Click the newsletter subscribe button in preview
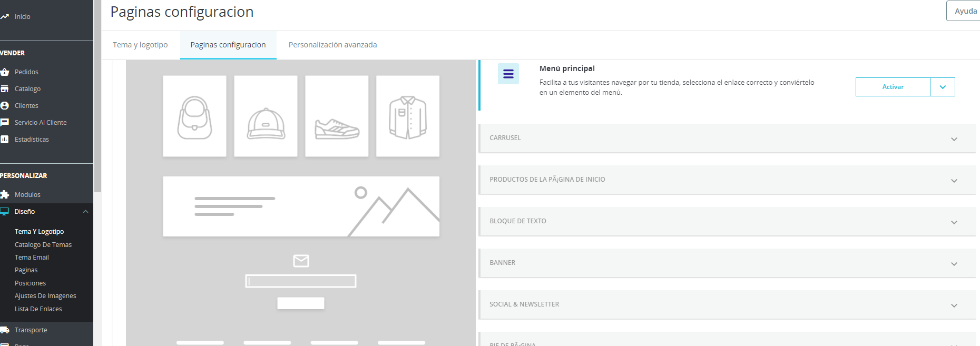The width and height of the screenshot is (980, 346). click(x=301, y=303)
